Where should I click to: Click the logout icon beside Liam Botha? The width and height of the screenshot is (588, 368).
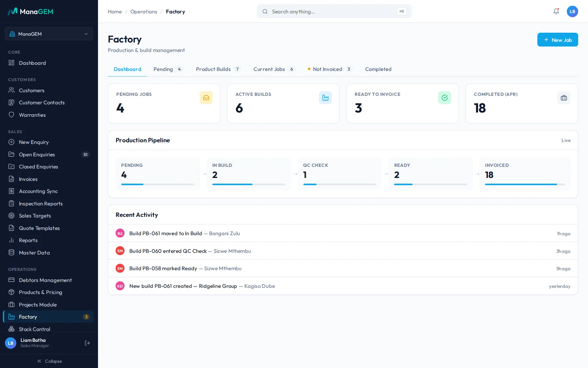(87, 343)
